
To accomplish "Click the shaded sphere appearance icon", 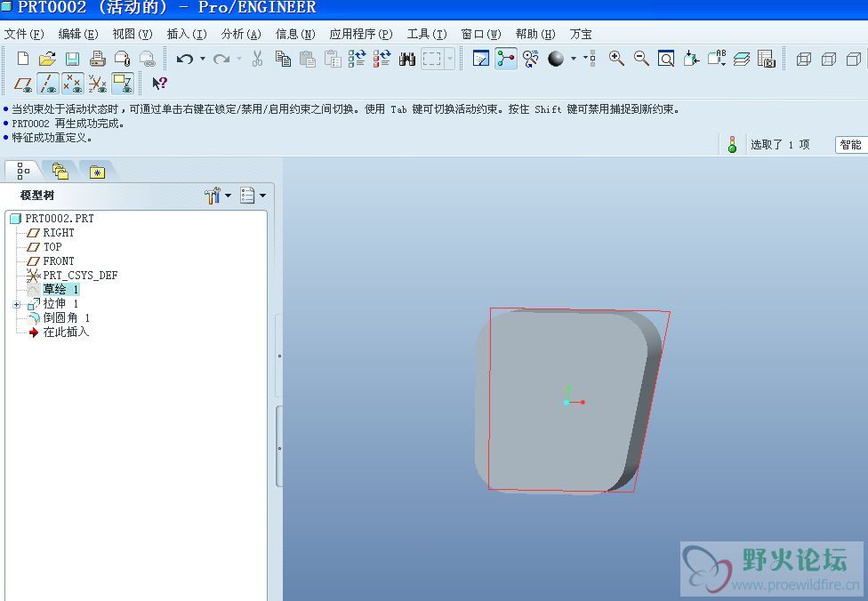I will click(x=556, y=58).
